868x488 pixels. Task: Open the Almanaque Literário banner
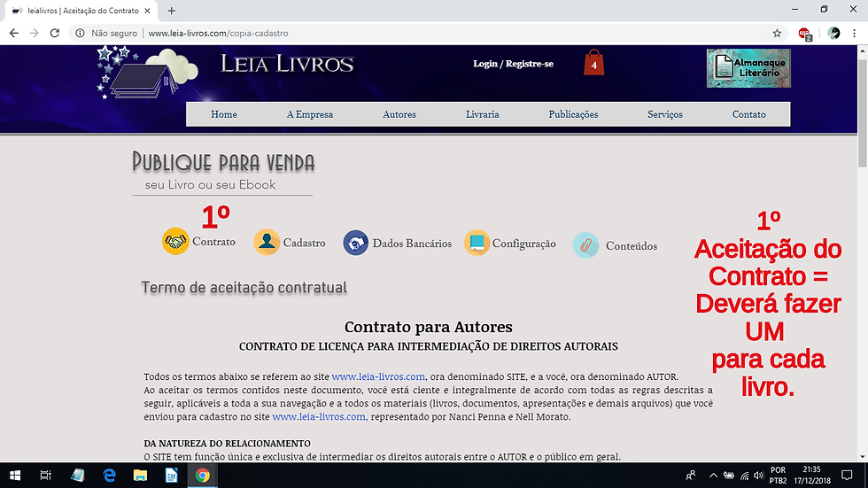[x=748, y=68]
